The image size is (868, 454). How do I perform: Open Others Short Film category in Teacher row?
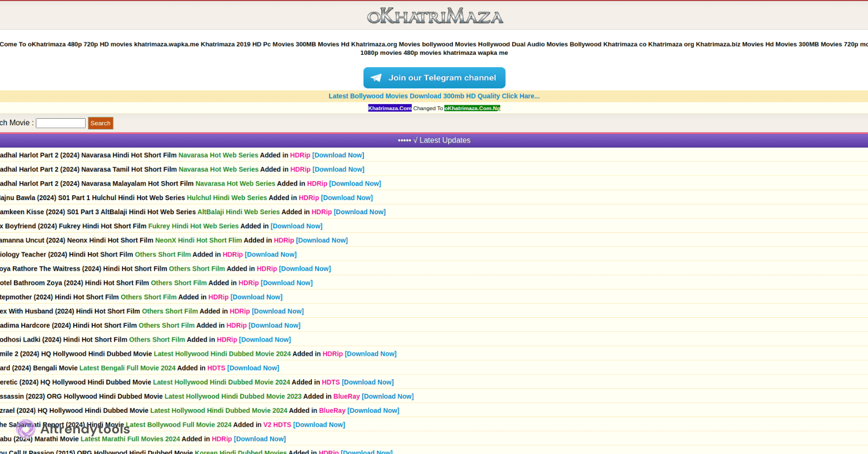pos(163,254)
